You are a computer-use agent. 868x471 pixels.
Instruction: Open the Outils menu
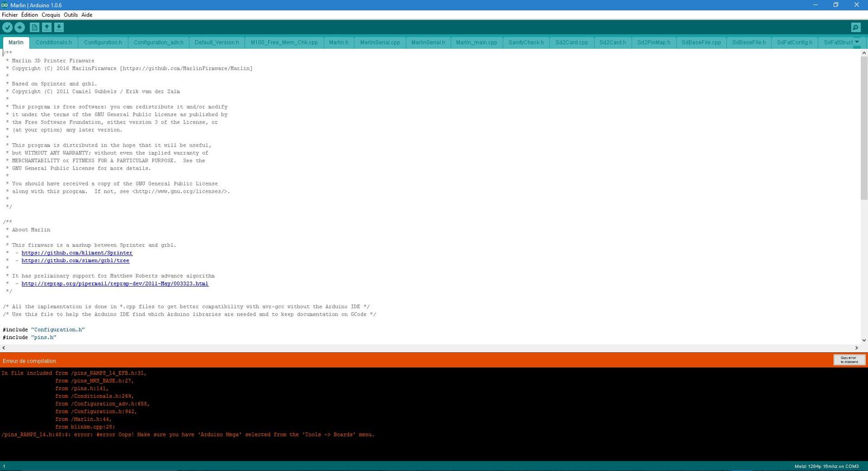pyautogui.click(x=71, y=15)
